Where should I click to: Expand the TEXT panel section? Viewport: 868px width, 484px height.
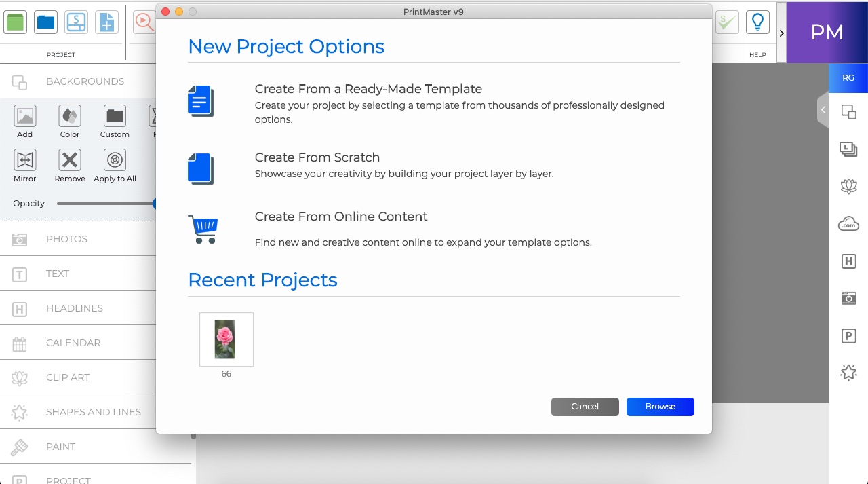coord(78,274)
